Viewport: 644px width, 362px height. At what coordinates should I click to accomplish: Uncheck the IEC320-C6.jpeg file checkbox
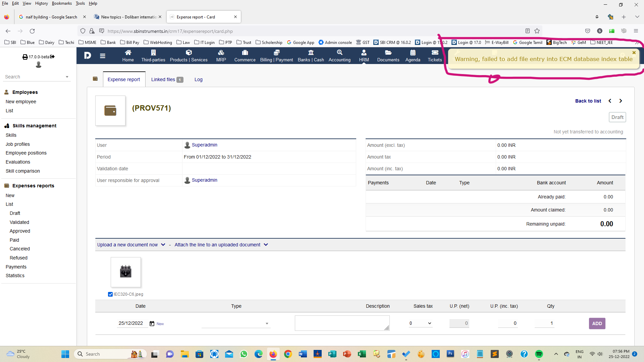[110, 294]
